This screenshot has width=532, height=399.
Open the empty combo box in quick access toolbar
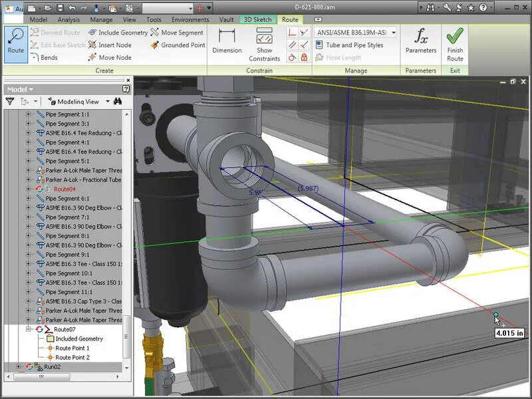tap(168, 8)
